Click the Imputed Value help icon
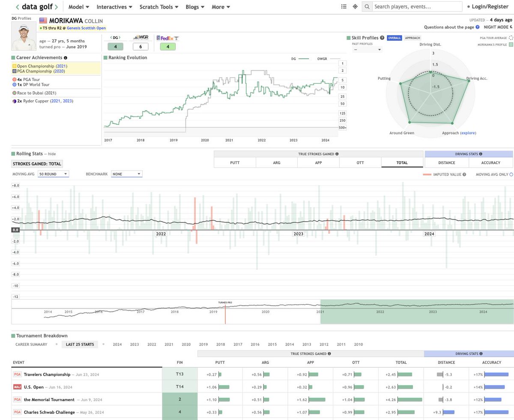 point(465,174)
